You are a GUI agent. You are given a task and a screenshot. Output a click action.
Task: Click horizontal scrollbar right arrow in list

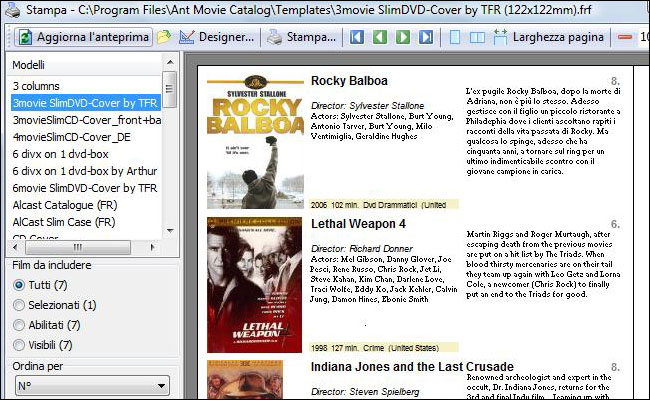tap(152, 247)
